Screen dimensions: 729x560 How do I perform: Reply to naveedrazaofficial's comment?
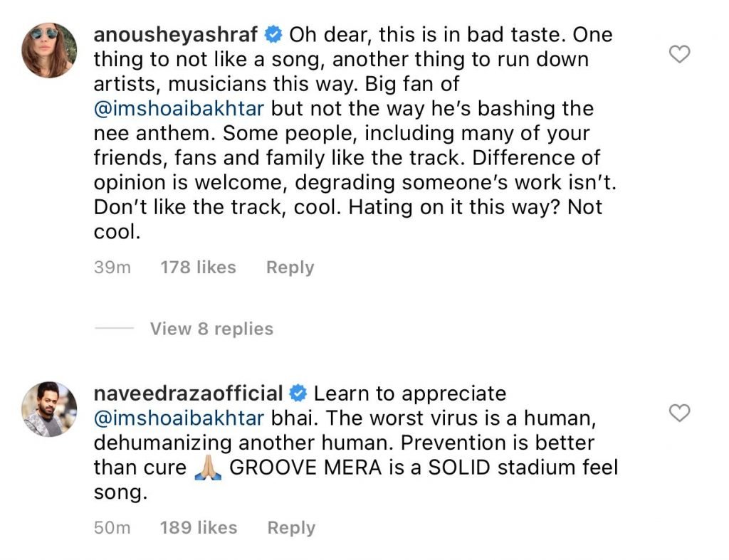tap(291, 528)
